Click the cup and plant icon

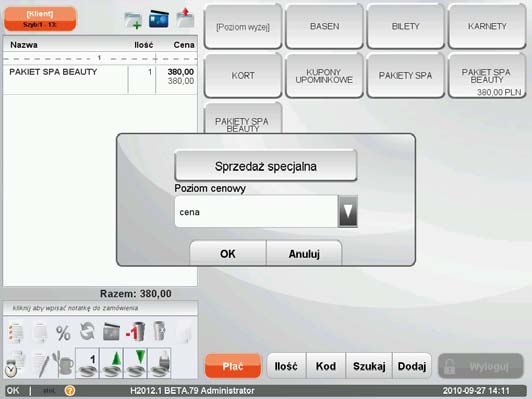pyautogui.click(x=63, y=364)
